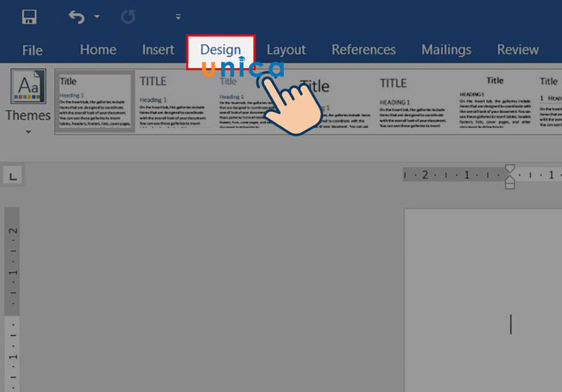The width and height of the screenshot is (562, 392).
Task: Open the File menu
Action: (x=32, y=50)
